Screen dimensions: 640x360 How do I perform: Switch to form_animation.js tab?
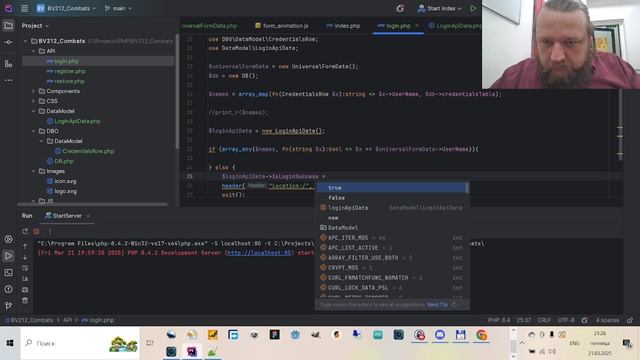(282, 26)
